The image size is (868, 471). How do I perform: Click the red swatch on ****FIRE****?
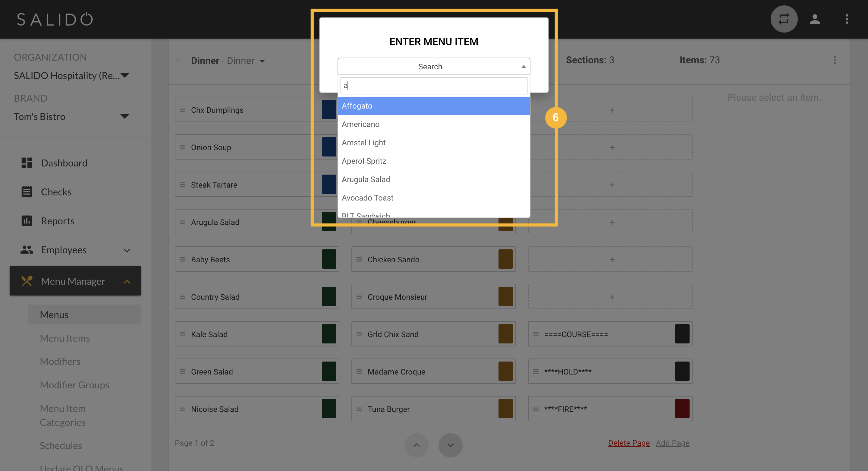[x=682, y=409]
